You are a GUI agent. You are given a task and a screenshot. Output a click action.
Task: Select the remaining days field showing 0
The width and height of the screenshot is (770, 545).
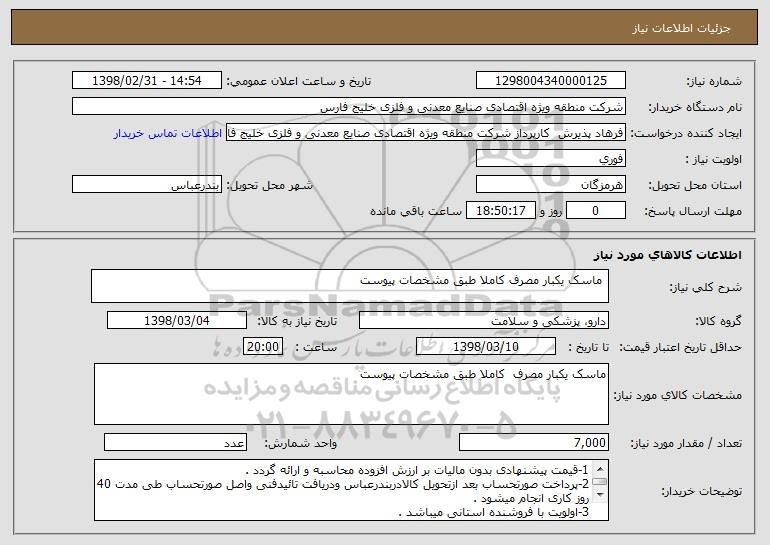pos(596,211)
